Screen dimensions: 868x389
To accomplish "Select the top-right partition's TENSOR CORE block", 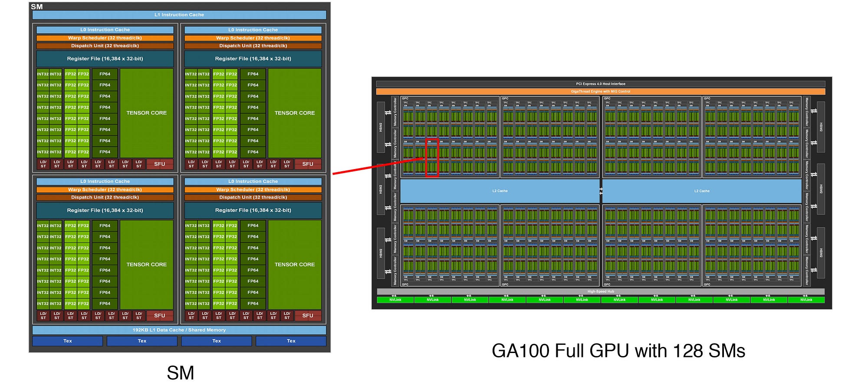I will click(295, 113).
